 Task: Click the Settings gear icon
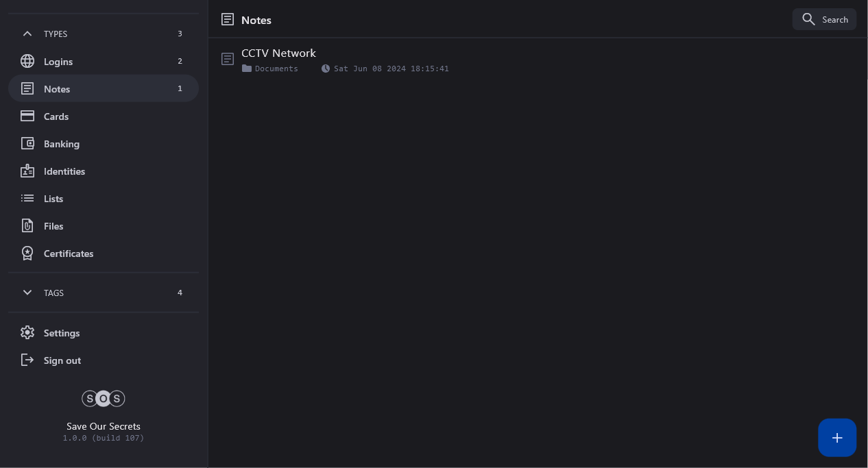[x=27, y=332]
